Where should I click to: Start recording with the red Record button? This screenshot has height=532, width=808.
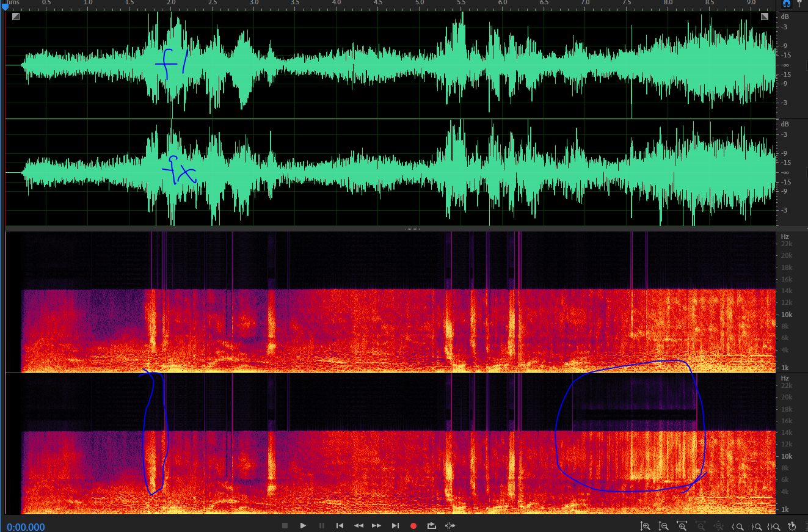413,526
